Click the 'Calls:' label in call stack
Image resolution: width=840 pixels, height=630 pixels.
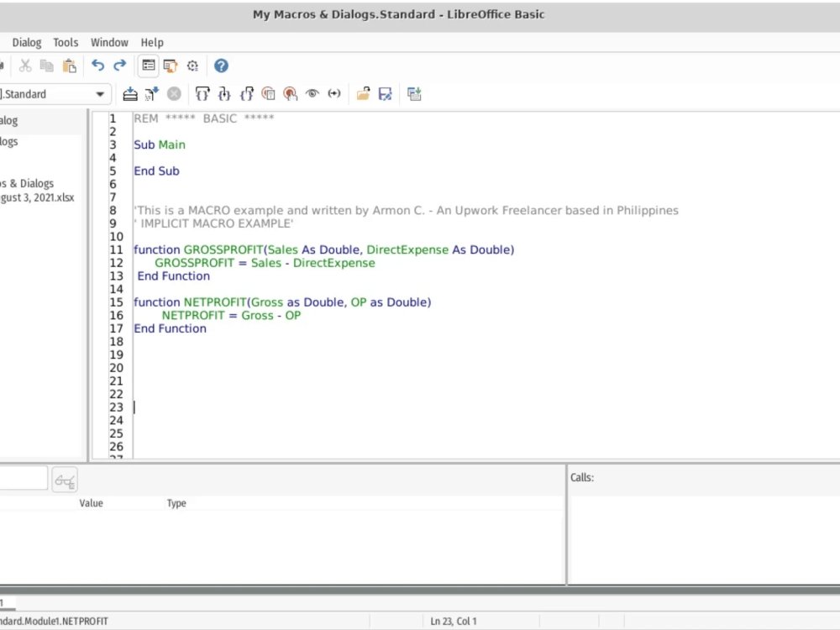(x=582, y=477)
